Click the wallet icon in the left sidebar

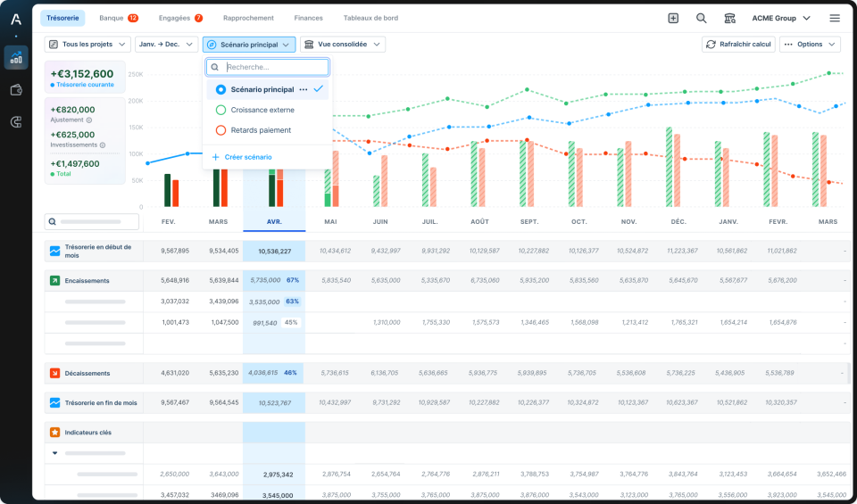16,90
